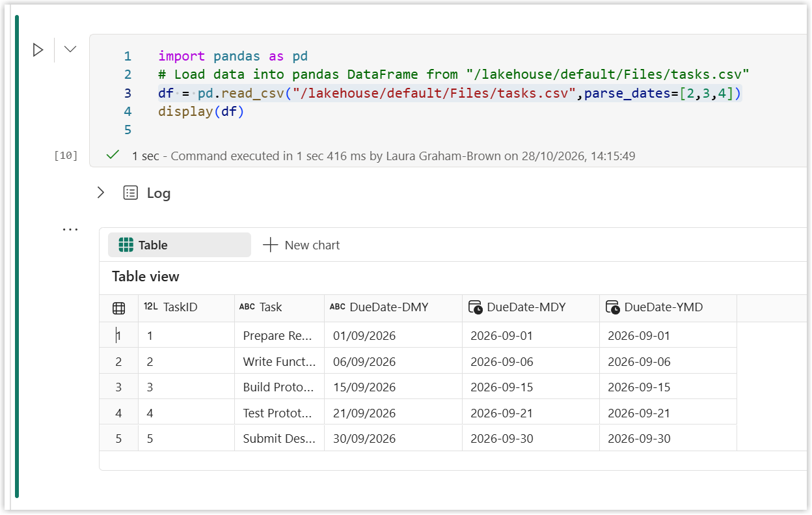This screenshot has width=812, height=515.
Task: Click the display(df) code line
Action: point(201,111)
